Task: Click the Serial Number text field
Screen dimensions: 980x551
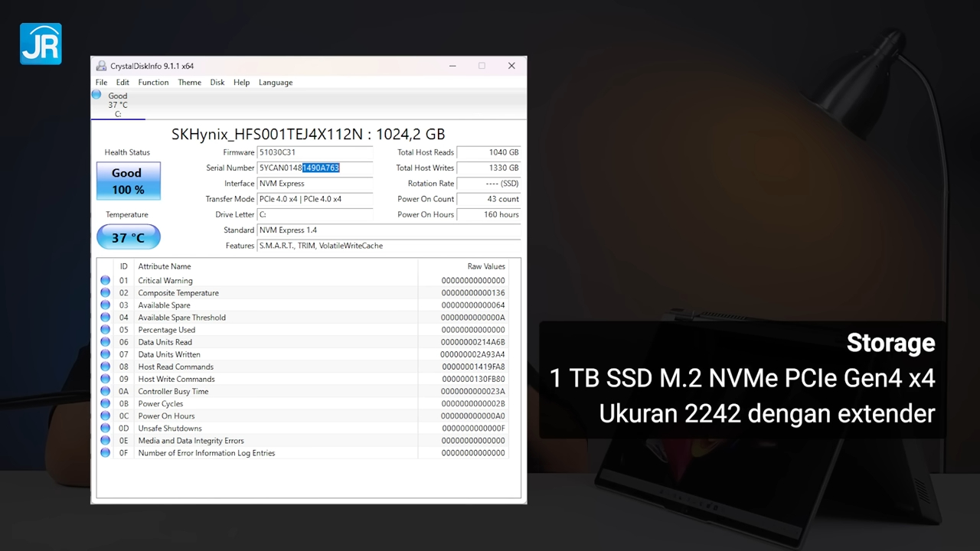Action: click(x=315, y=168)
